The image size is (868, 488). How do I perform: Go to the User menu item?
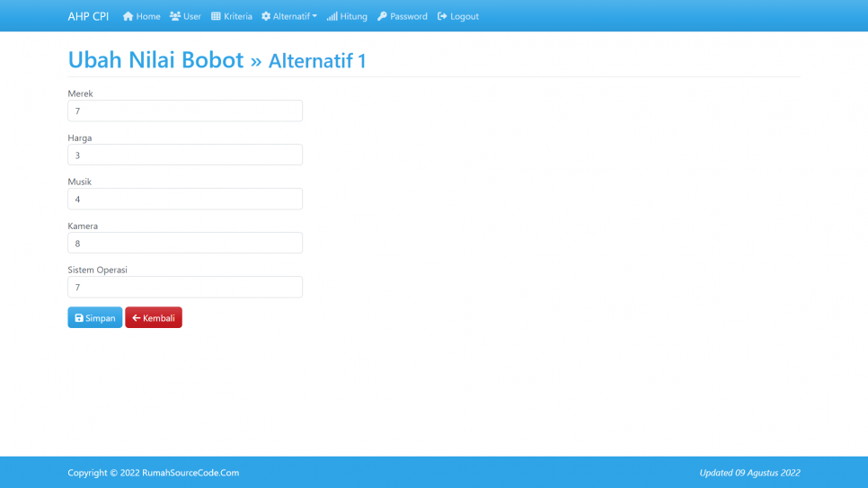[x=185, y=16]
